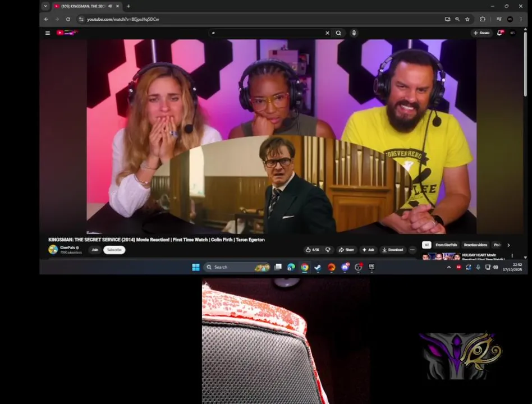Screen dimensions: 532x404
Task: Click the Ask button
Action: [368, 250]
